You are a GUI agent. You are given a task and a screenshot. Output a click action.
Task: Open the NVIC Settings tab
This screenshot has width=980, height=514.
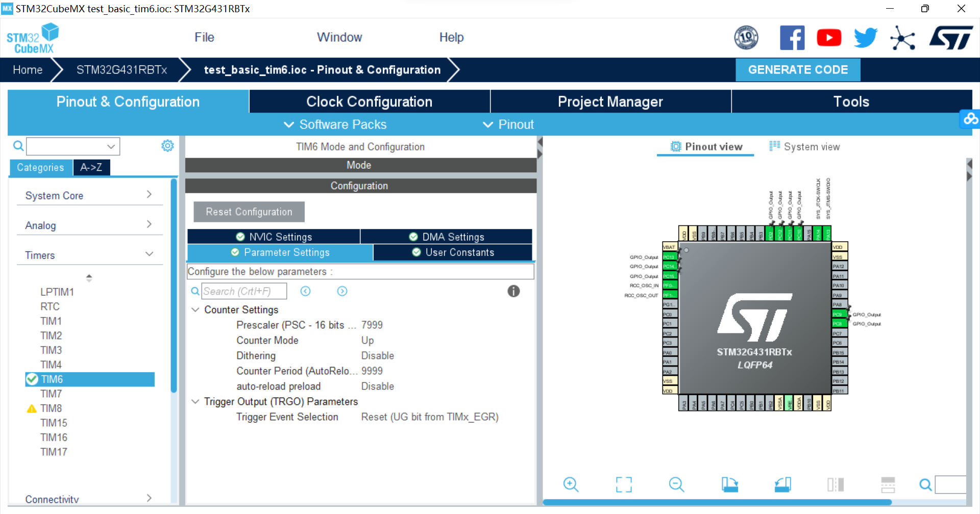274,237
